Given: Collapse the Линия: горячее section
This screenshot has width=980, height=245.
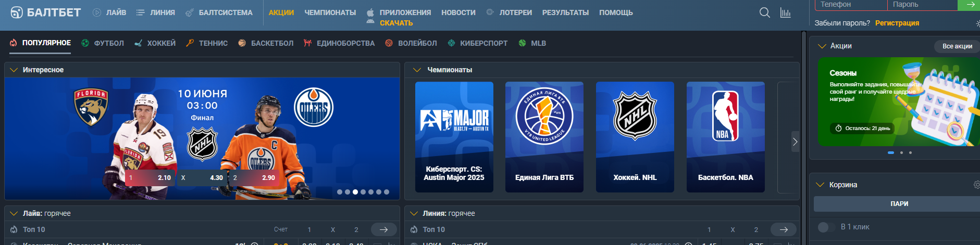Looking at the screenshot, I should (414, 213).
